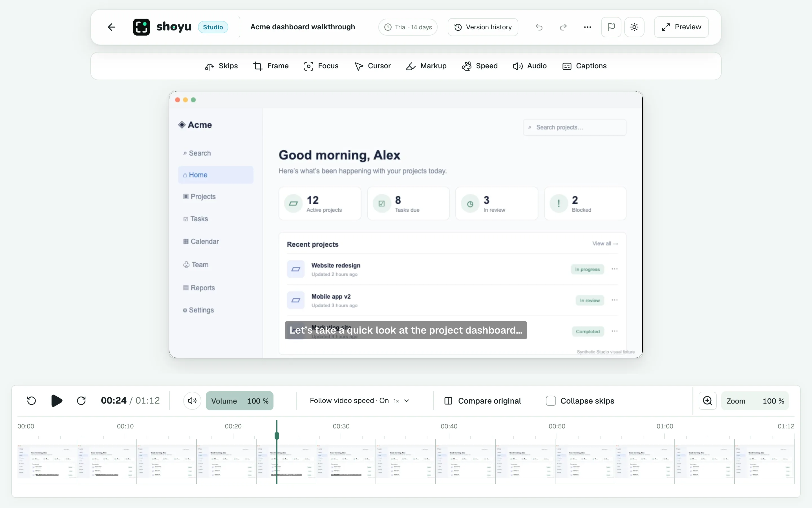The width and height of the screenshot is (812, 508).
Task: Toggle light theme with sun icon
Action: click(634, 27)
